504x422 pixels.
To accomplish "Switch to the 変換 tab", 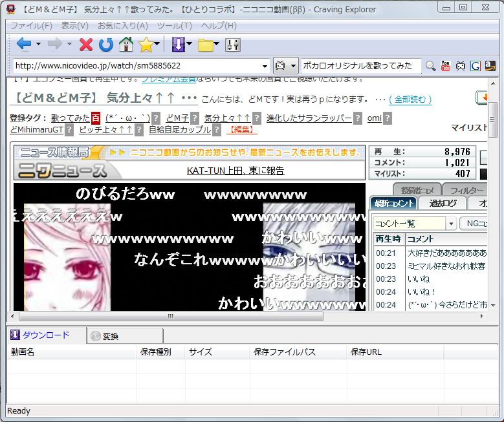I will (x=125, y=336).
